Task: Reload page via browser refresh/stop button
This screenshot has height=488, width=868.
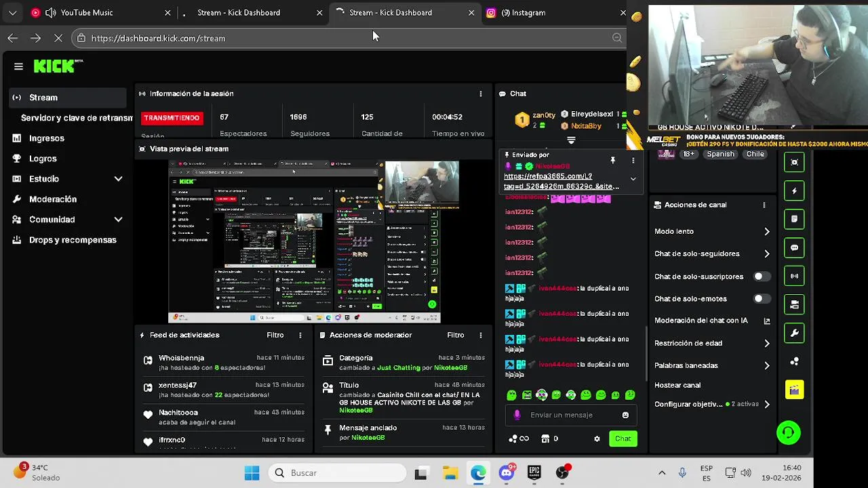Action: click(x=58, y=39)
